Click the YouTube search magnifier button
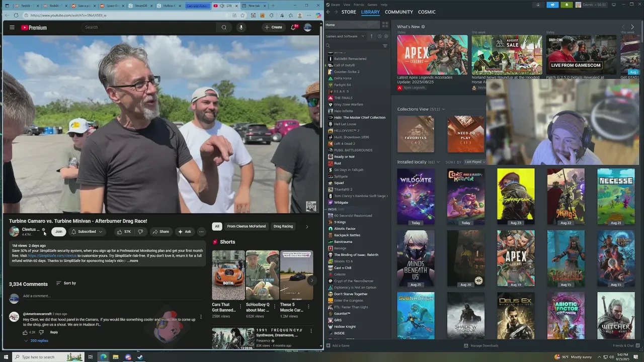644x362 pixels. [x=224, y=27]
